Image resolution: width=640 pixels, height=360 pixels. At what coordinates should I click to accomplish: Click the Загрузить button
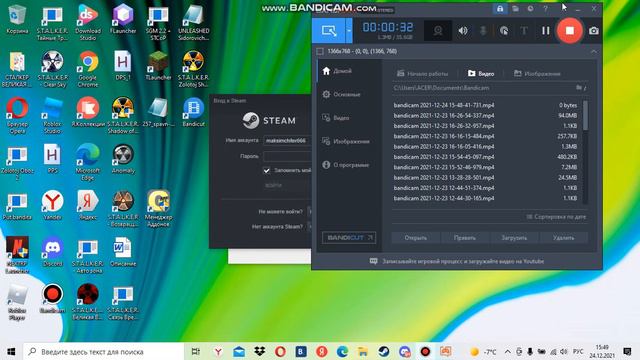[x=514, y=238]
